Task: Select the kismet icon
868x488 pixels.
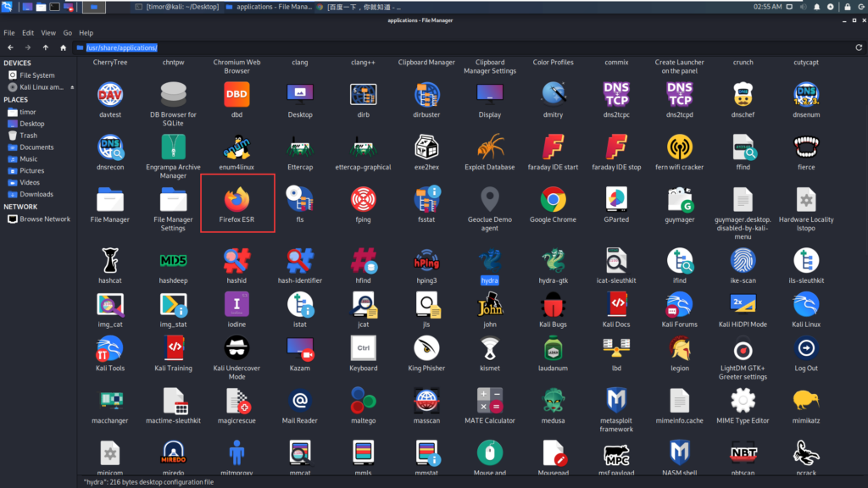Action: (489, 348)
